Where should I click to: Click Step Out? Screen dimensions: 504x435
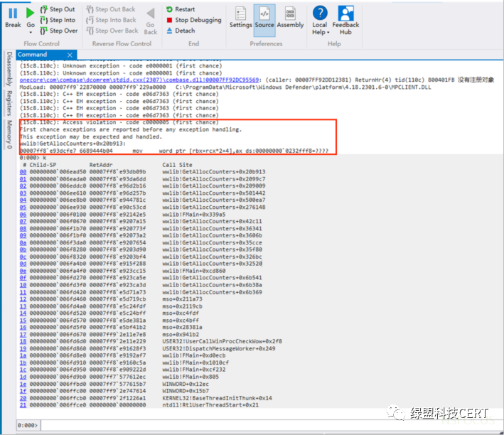(58, 9)
